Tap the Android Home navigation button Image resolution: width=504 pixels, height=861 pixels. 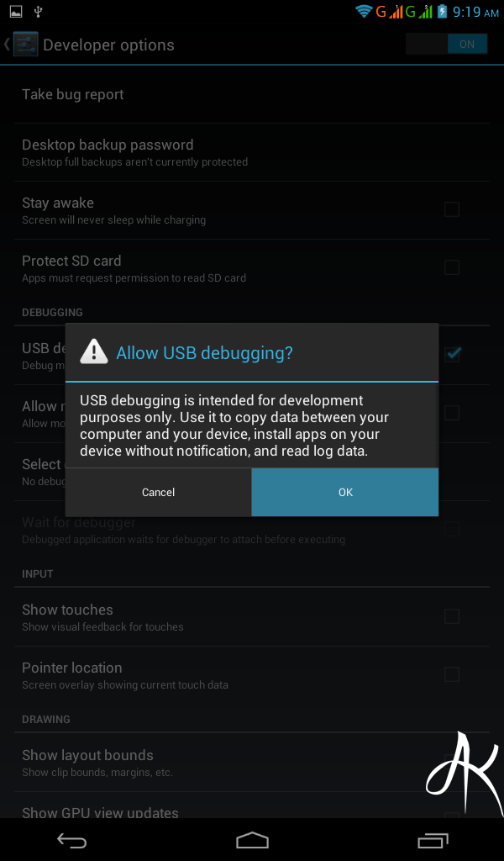tap(252, 840)
